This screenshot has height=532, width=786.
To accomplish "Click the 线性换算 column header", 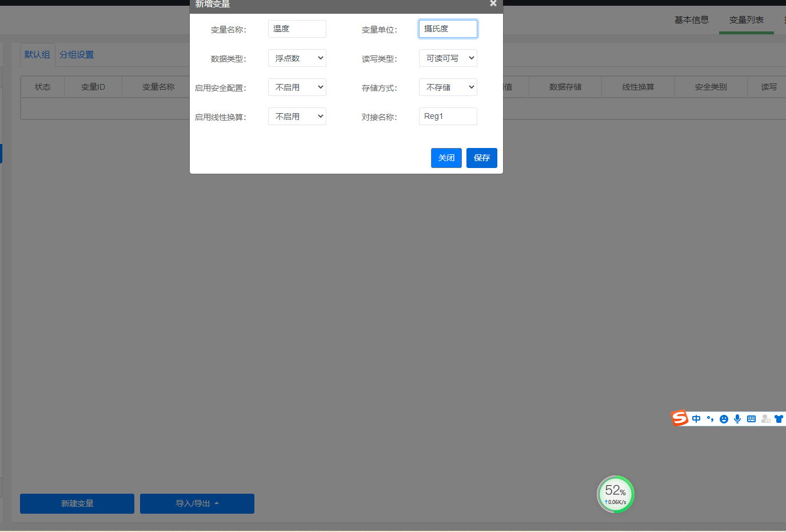I will (638, 87).
